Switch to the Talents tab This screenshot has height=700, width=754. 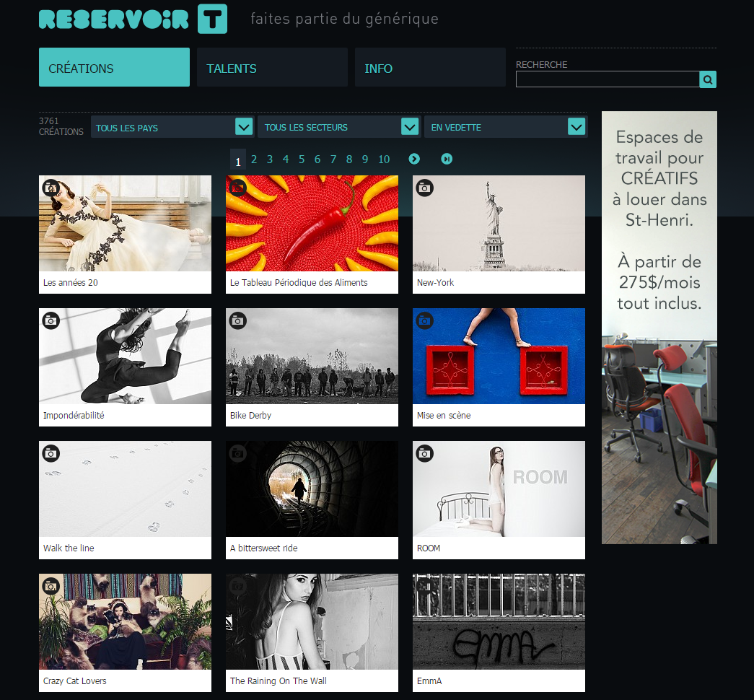point(272,67)
